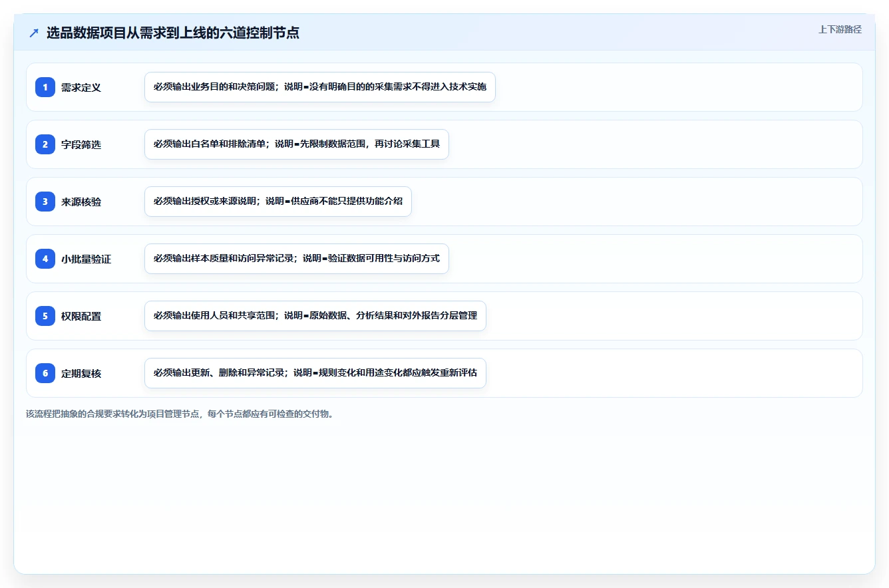Open the 必须输出业务目的和决策问题 description box

[320, 87]
